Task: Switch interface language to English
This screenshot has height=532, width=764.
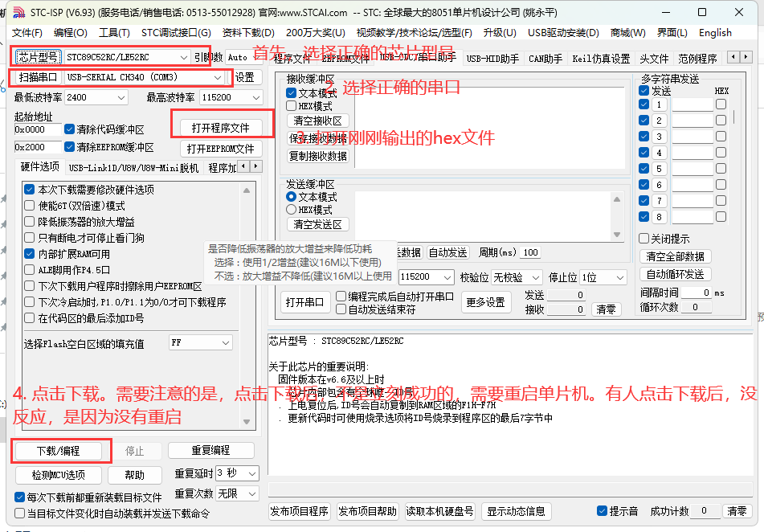Action: (x=715, y=33)
